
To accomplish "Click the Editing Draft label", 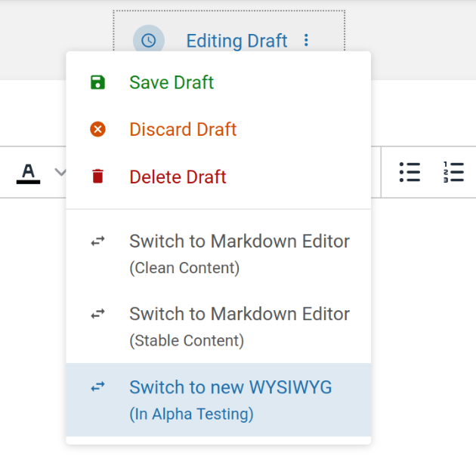I will tap(236, 41).
